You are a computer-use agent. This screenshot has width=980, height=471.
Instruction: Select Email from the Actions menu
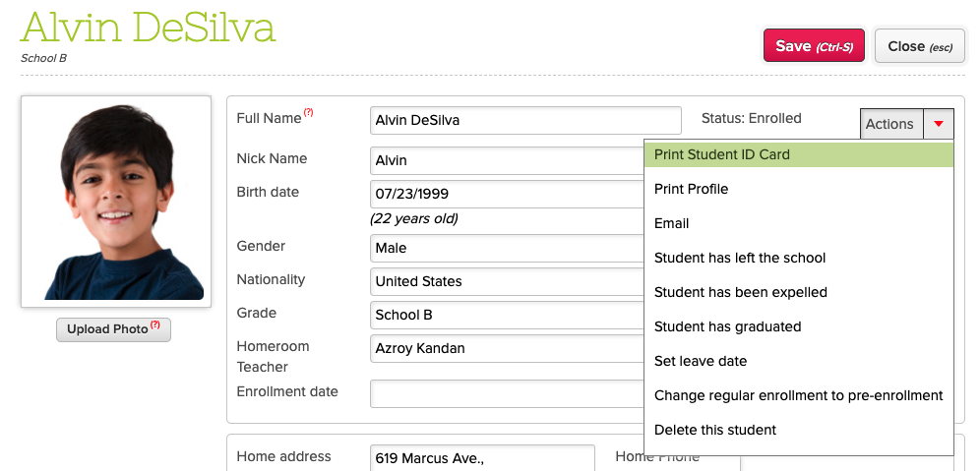point(671,223)
